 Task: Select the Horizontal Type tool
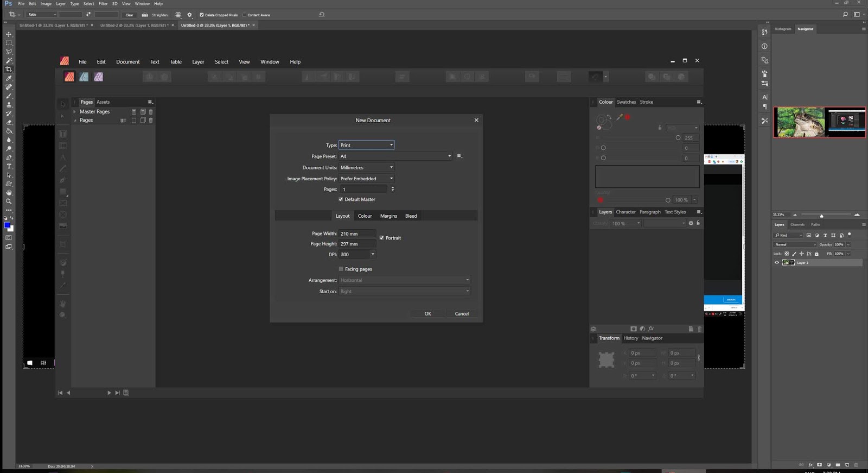tap(9, 166)
